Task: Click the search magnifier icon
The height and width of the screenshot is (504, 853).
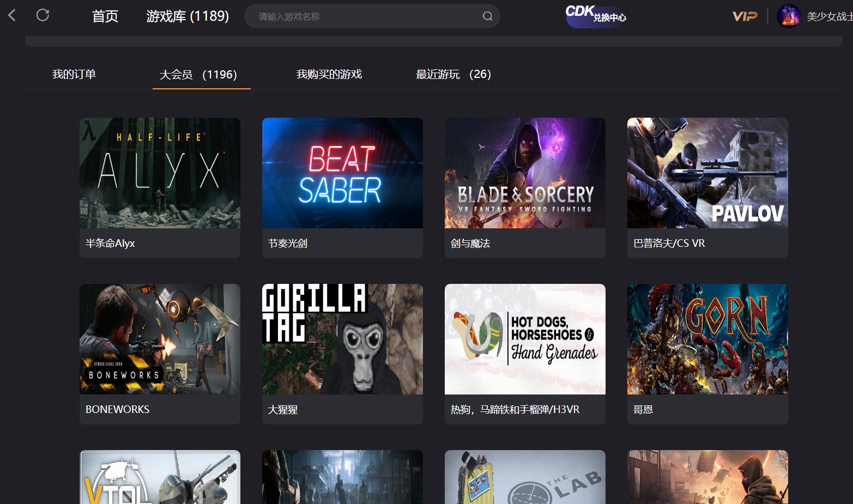Action: [487, 16]
